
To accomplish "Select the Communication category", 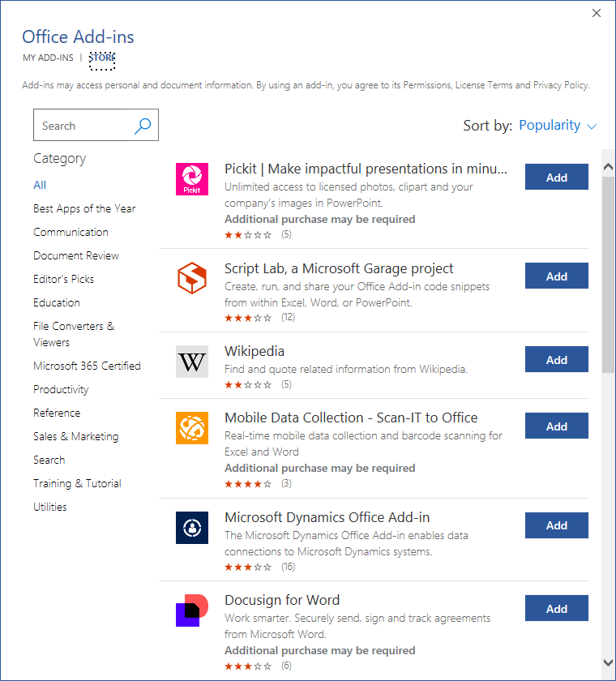I will 71,233.
